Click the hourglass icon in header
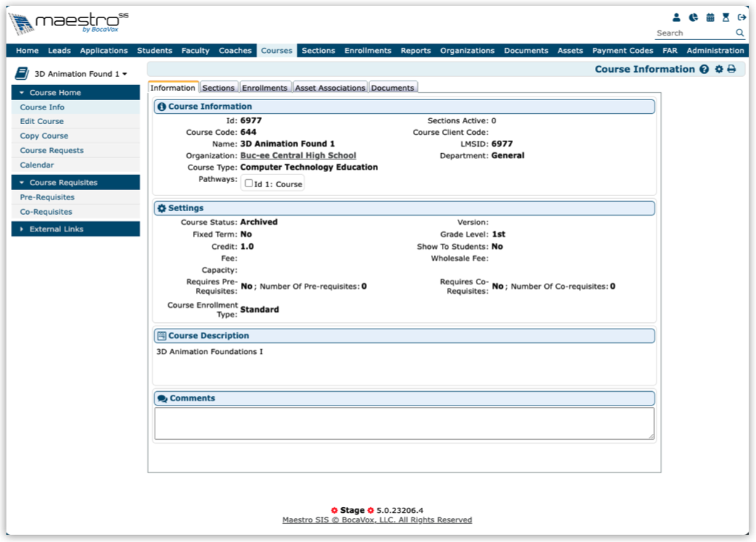This screenshot has width=756, height=542. [x=726, y=17]
